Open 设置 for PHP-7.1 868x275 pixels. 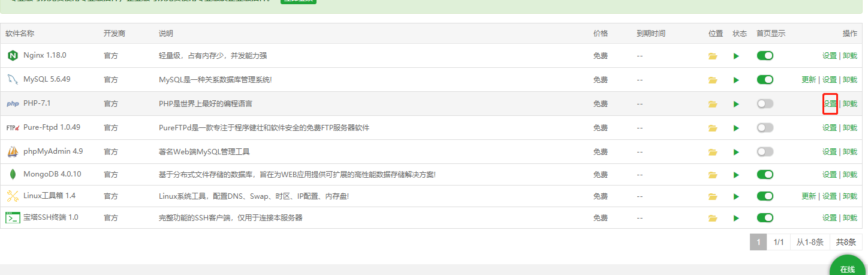coord(830,103)
